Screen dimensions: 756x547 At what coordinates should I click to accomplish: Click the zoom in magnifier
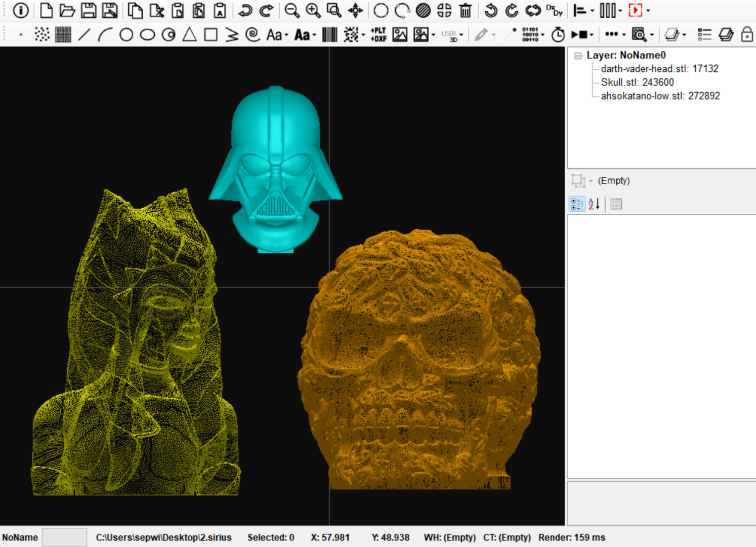point(313,10)
